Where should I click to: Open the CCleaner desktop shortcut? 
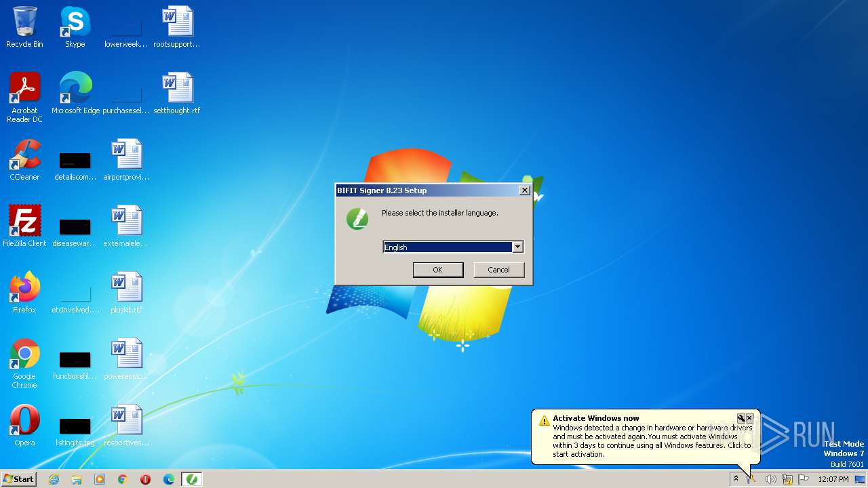tap(24, 161)
